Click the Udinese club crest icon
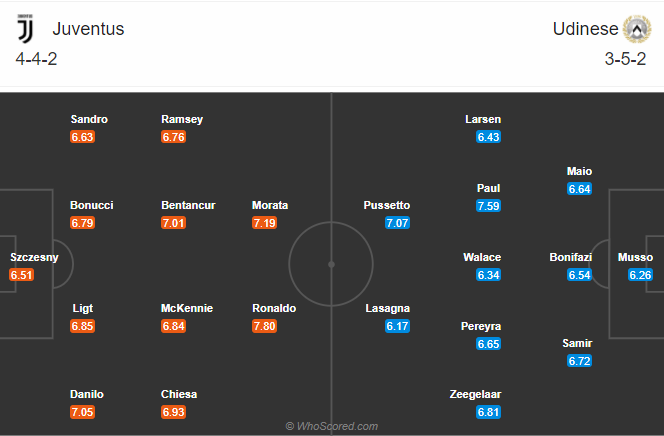Viewport: 664px width, 436px height. tap(637, 29)
